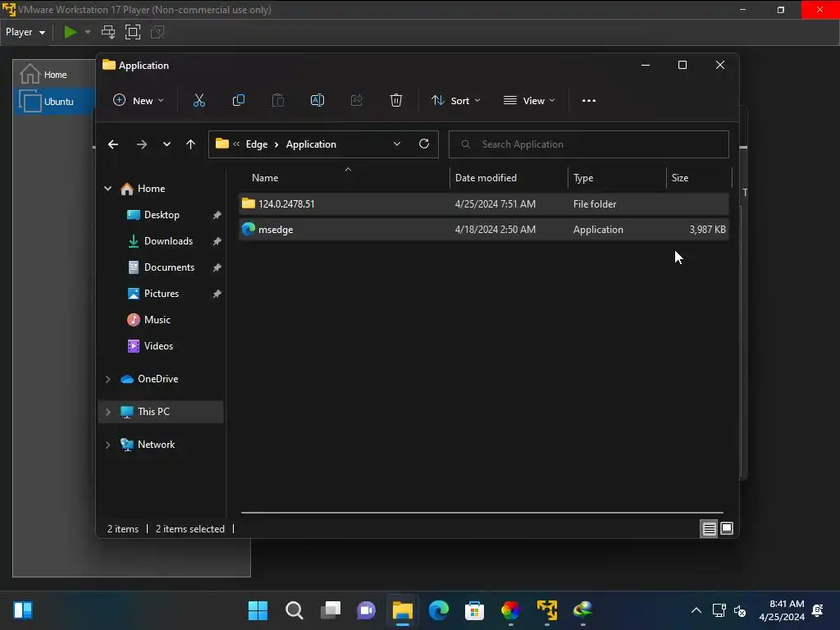840x630 pixels.
Task: Click the File Explorer taskbar icon
Action: click(402, 610)
